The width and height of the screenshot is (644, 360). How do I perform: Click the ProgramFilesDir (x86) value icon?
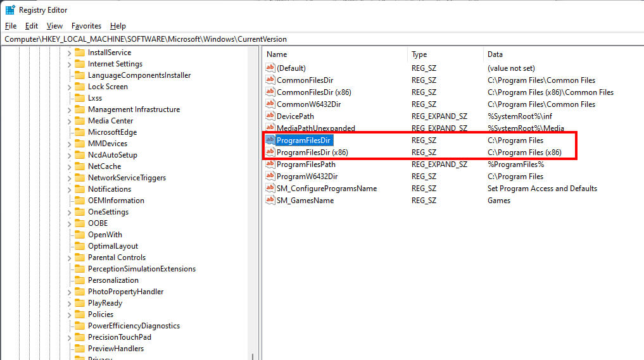(x=270, y=152)
